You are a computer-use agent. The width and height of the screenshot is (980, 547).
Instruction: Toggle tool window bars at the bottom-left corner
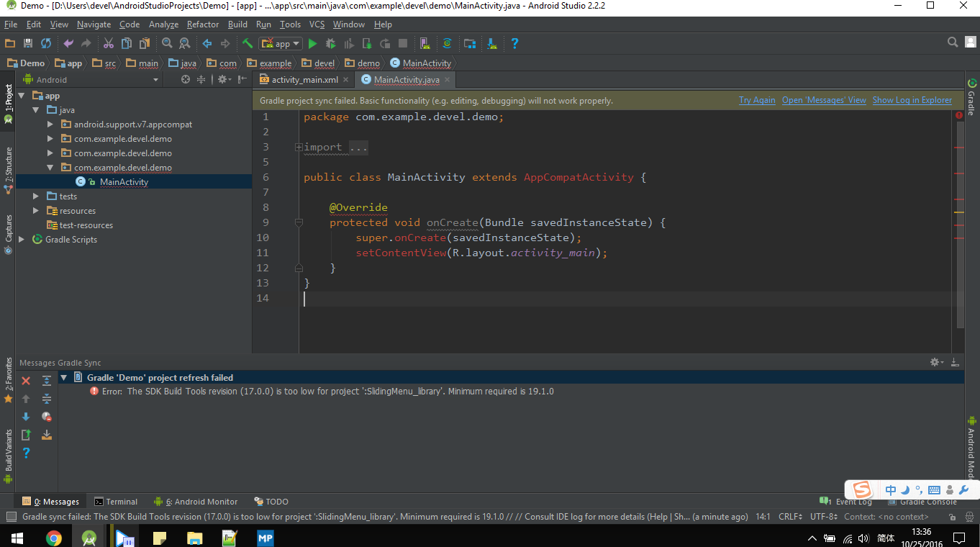tap(10, 517)
